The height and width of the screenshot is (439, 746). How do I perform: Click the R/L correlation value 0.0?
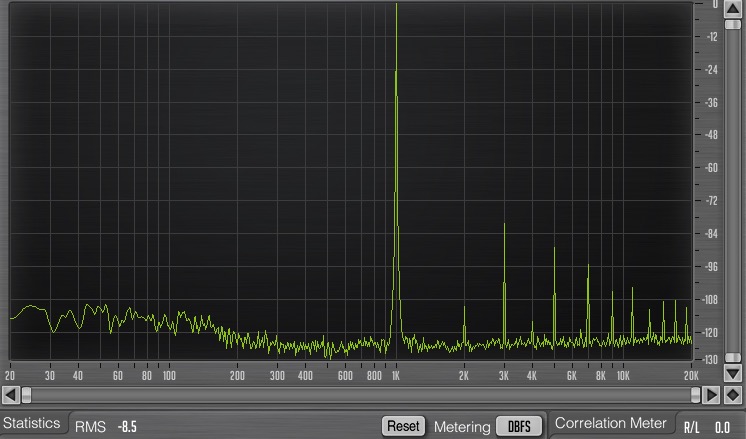pyautogui.click(x=722, y=427)
